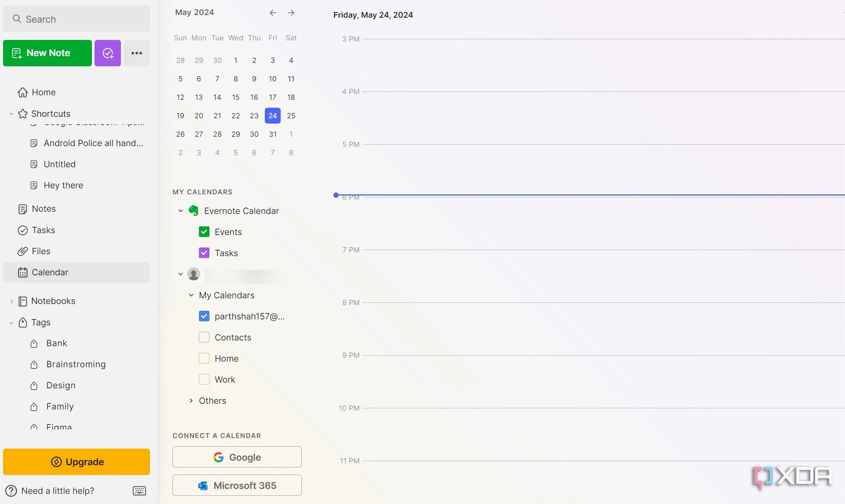The image size is (845, 504).
Task: Collapse the Google account calendar group
Action: [180, 274]
